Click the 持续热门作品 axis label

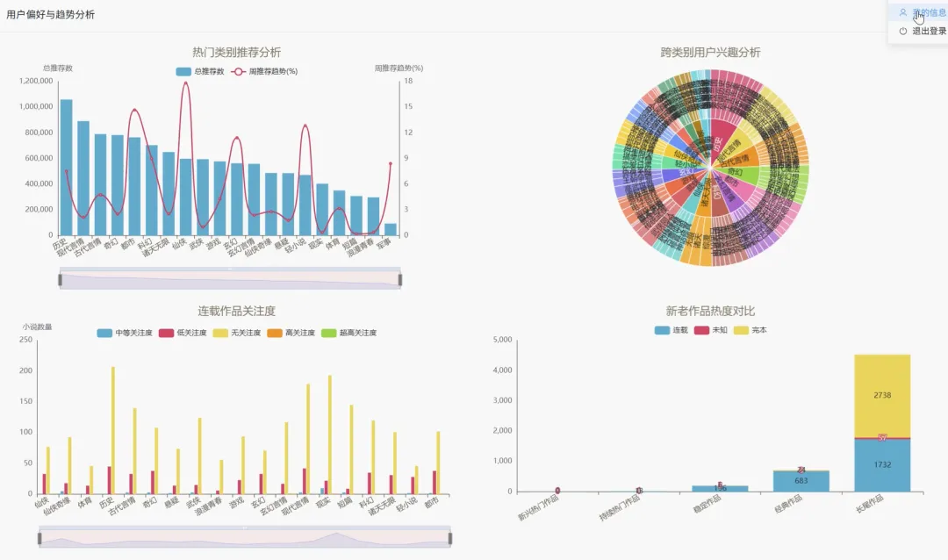click(x=620, y=508)
